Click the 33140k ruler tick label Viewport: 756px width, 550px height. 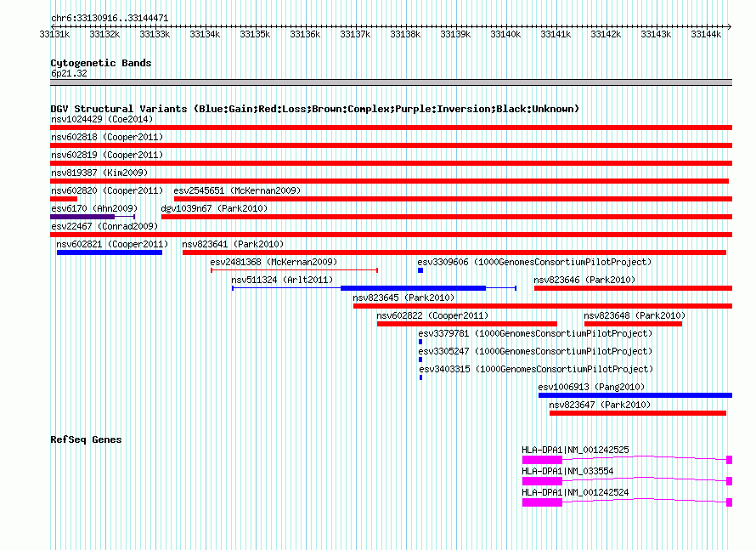(505, 34)
